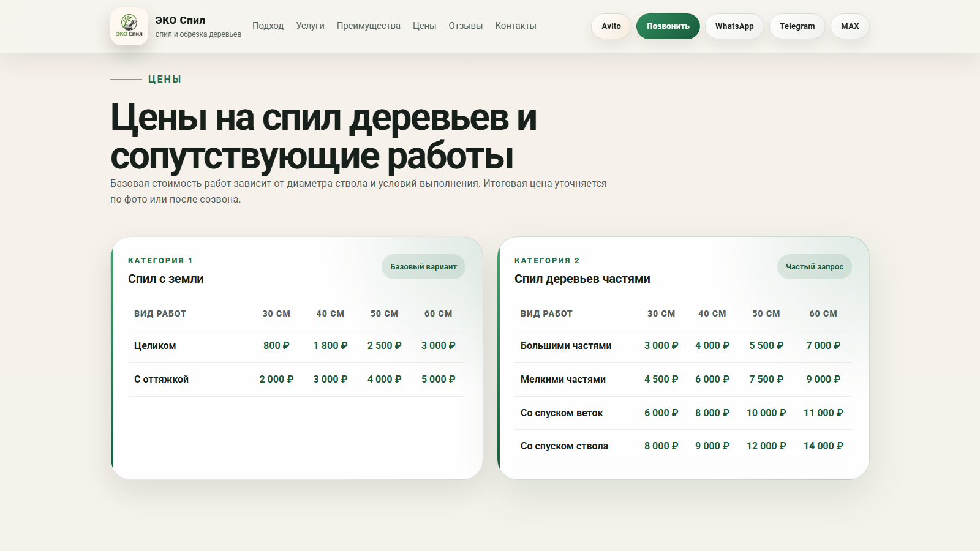Click 5 000 ₽ in С оттяжкой row

click(x=438, y=379)
